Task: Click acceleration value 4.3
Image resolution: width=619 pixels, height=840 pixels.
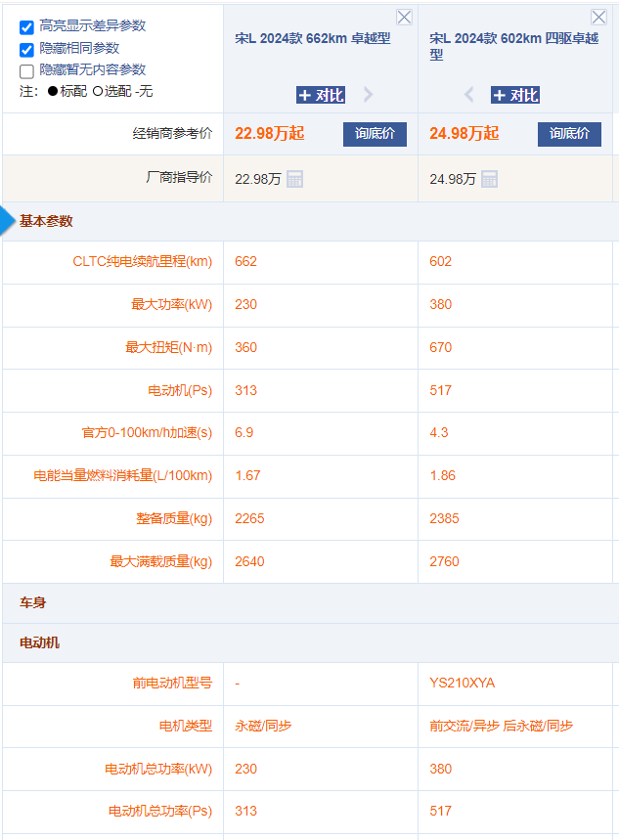Action: pyautogui.click(x=438, y=432)
